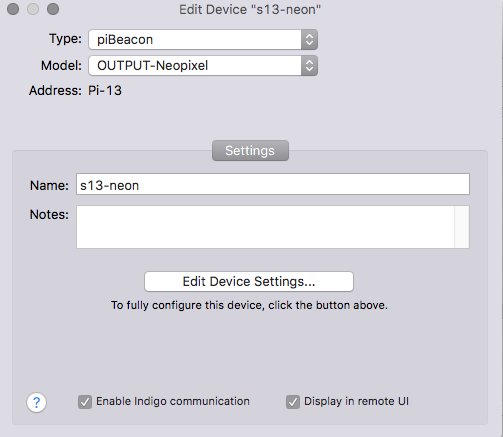Click the window title Edit Device "s13-neon"
Screen dimensions: 503x437
click(250, 10)
